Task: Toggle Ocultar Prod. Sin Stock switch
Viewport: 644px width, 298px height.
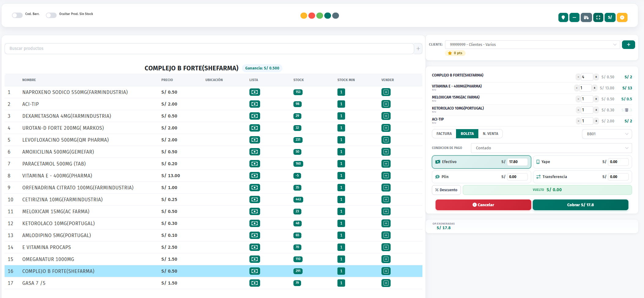Action: [x=51, y=15]
